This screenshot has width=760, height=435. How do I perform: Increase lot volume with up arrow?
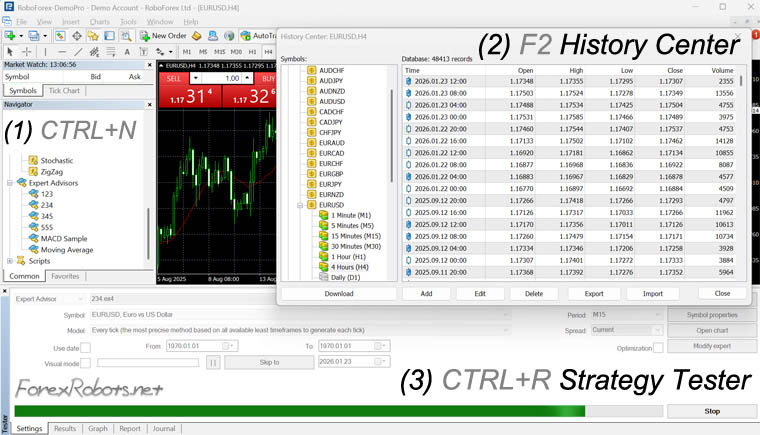(247, 78)
